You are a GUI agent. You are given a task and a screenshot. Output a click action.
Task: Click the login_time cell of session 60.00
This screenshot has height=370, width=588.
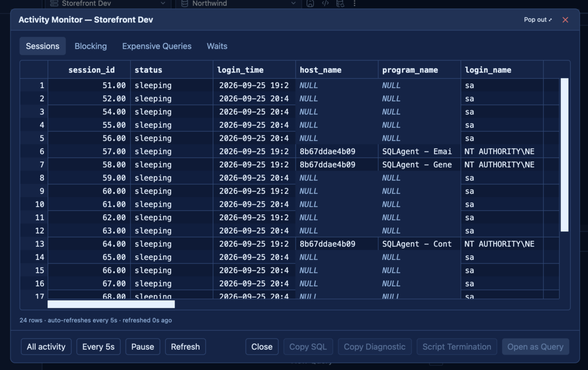pos(254,191)
